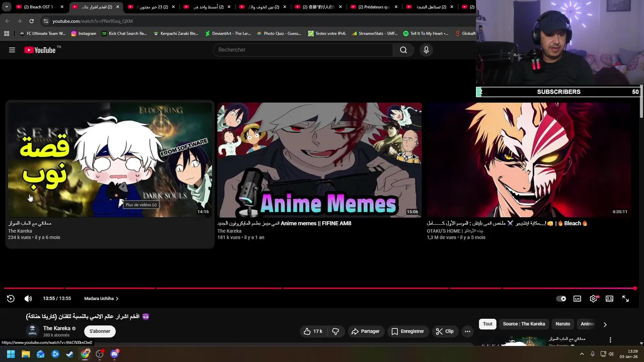Reload the page
The image size is (644, 362).
31,21
